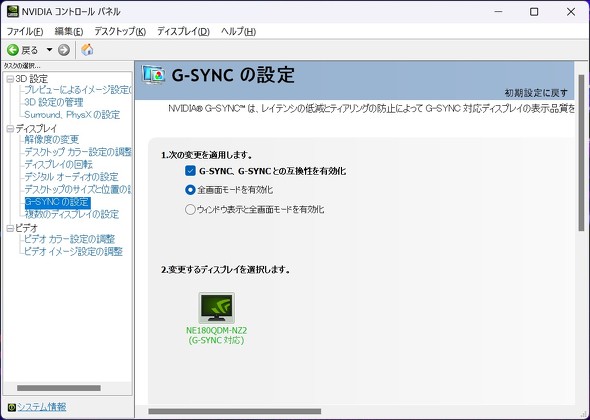The image size is (590, 420).
Task: Open the デスクトップ(K) menu
Action: tap(120, 32)
